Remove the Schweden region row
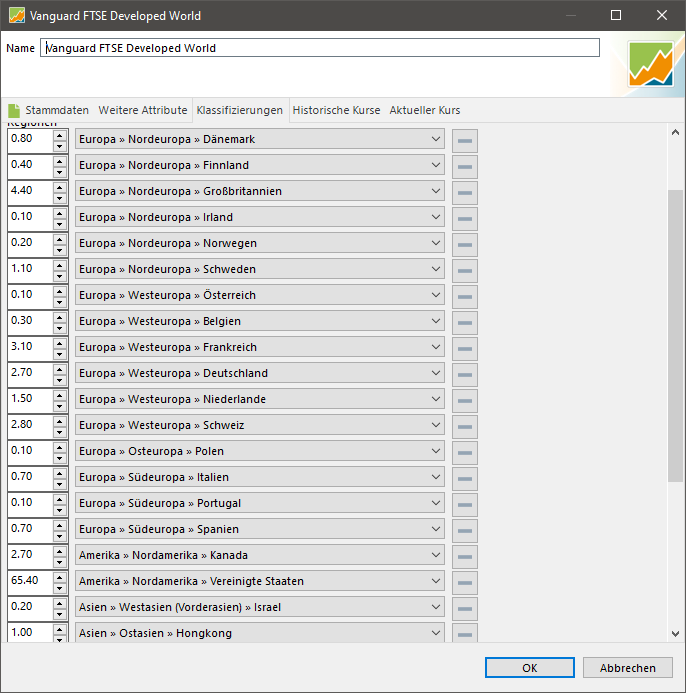This screenshot has height=693, width=686. click(x=465, y=271)
